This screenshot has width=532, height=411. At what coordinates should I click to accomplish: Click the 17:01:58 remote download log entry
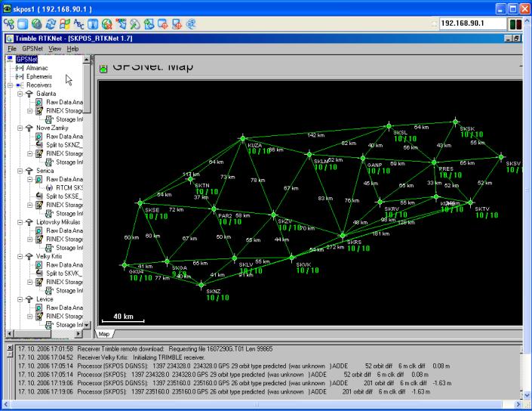(x=145, y=349)
